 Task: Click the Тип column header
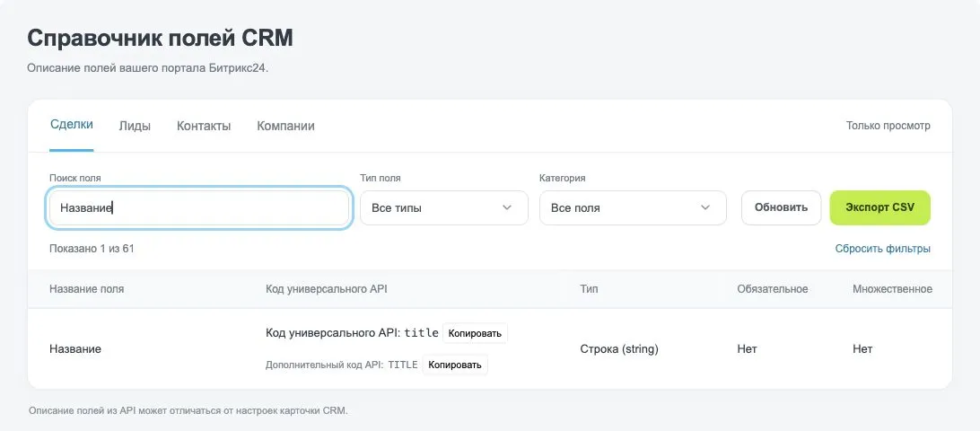point(589,289)
